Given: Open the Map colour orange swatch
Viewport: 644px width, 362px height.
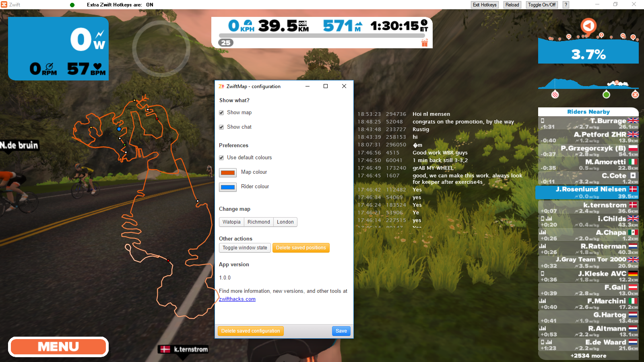Looking at the screenshot, I should (228, 173).
